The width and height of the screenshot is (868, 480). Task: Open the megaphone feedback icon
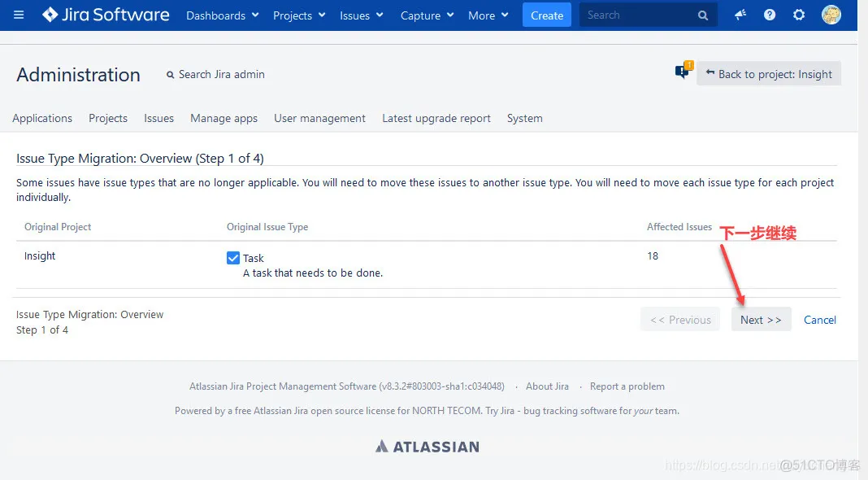point(740,15)
